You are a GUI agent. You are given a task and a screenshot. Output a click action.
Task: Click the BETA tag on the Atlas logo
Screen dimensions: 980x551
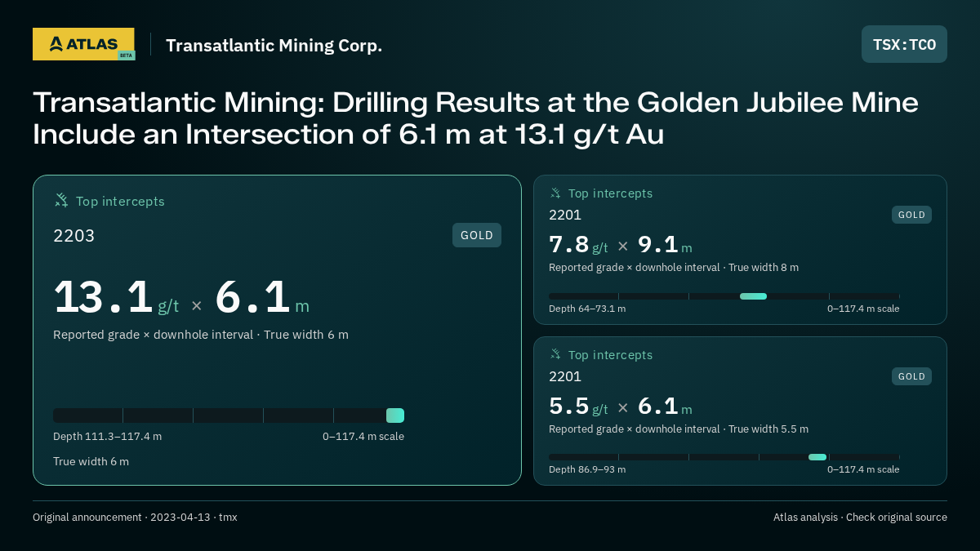pos(126,55)
